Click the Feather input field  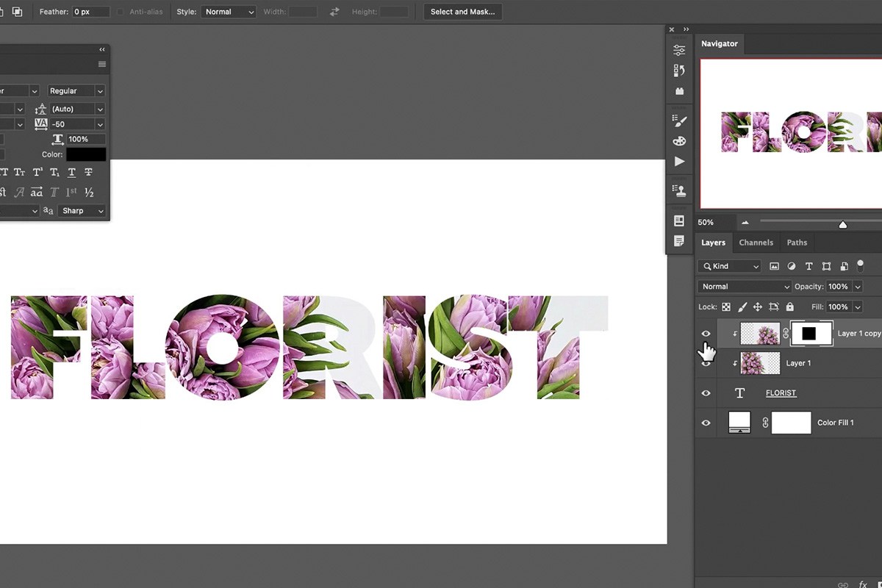tap(91, 12)
